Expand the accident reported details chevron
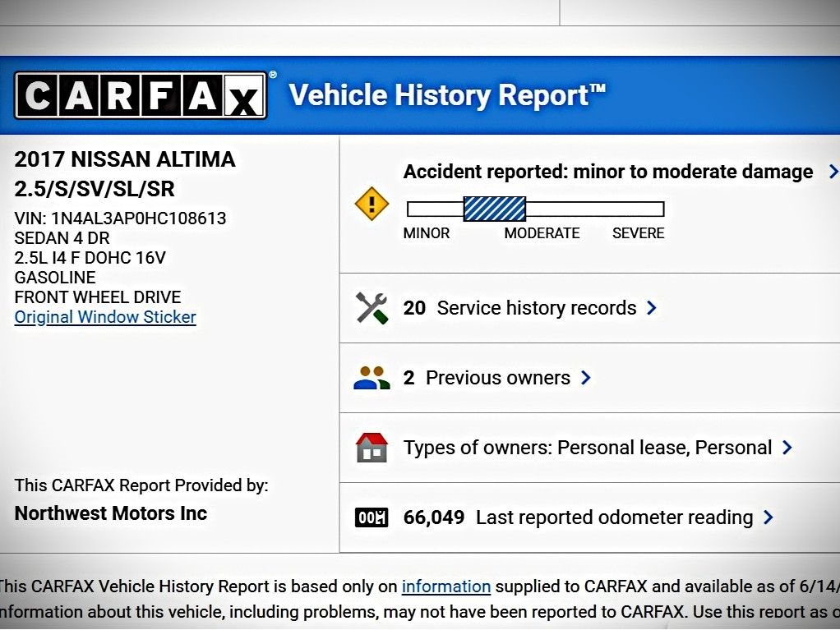 point(833,172)
